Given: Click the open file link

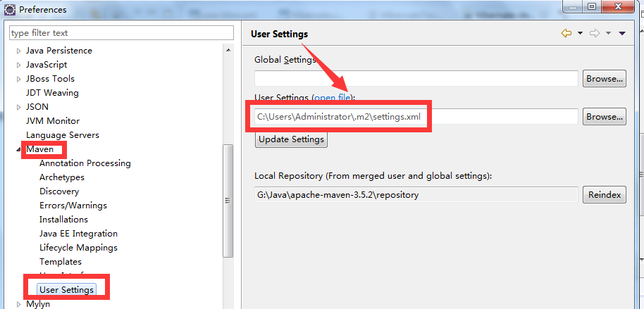Looking at the screenshot, I should click(x=333, y=98).
